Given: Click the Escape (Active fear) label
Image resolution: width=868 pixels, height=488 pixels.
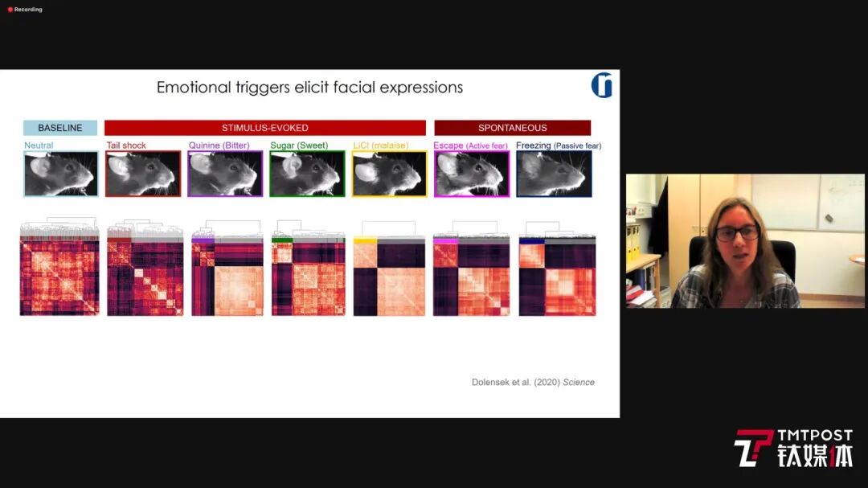Looking at the screenshot, I should pyautogui.click(x=470, y=146).
